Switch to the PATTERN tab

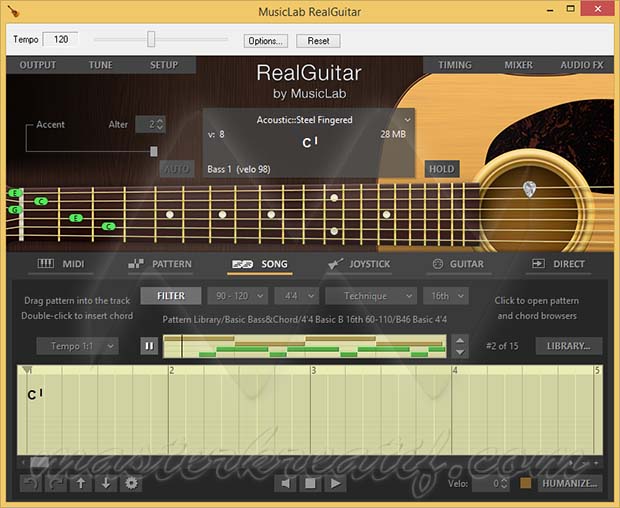coord(160,264)
